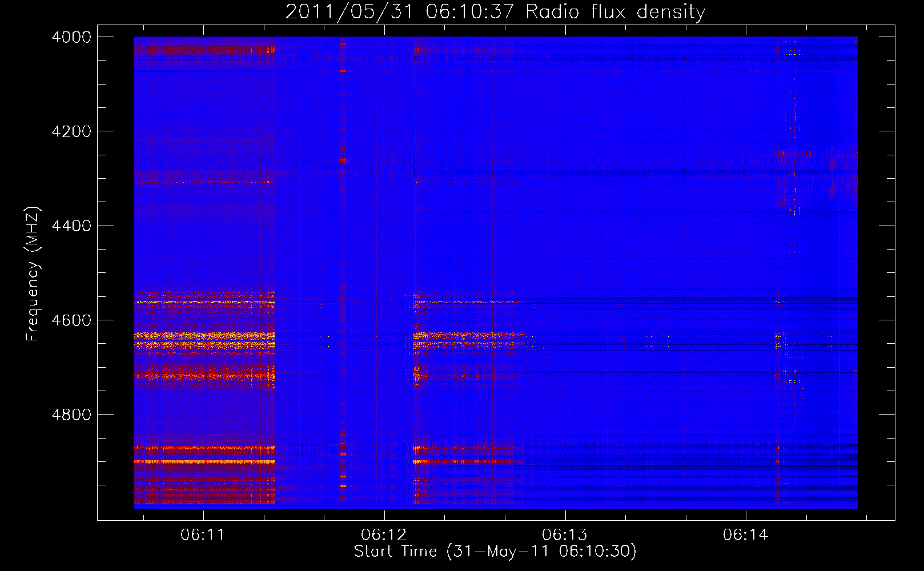Click the 'Frequency (MHZ)' axis label
The image size is (924, 571).
coord(33,274)
